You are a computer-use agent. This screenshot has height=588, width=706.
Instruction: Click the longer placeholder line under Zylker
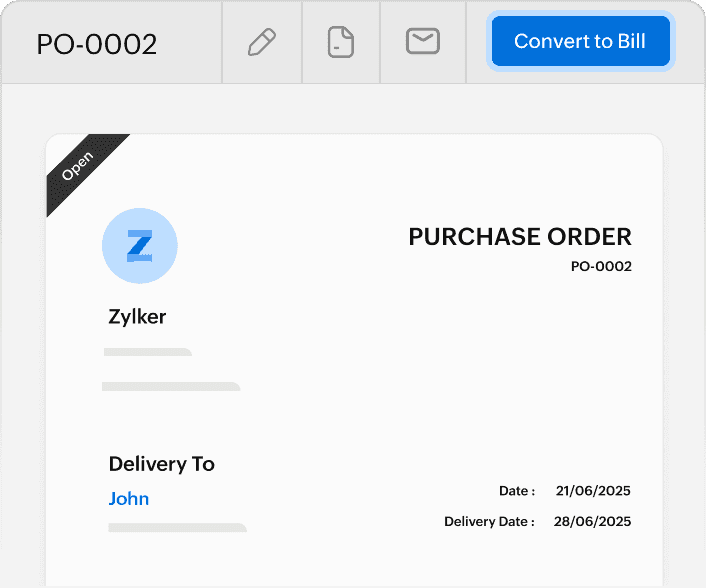(171, 386)
